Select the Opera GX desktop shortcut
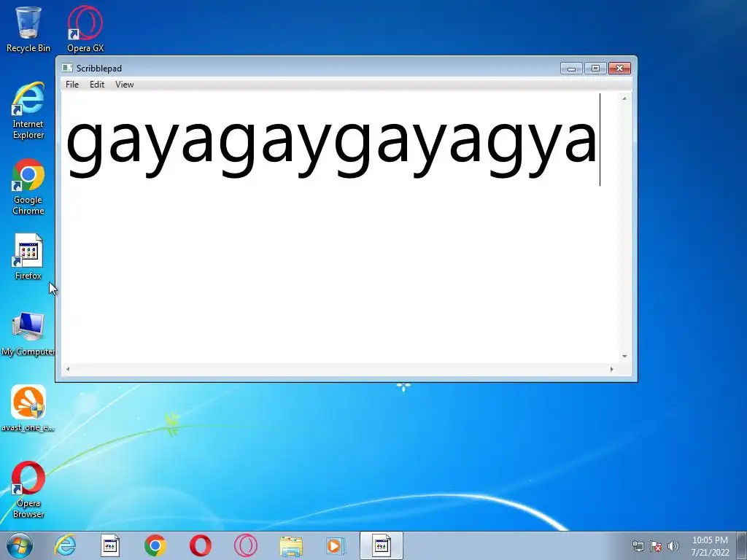The height and width of the screenshot is (560, 747). pyautogui.click(x=85, y=29)
